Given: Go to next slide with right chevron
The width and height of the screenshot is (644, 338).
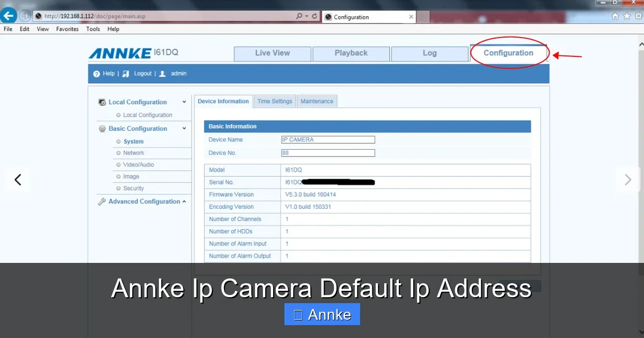Looking at the screenshot, I should tap(628, 180).
